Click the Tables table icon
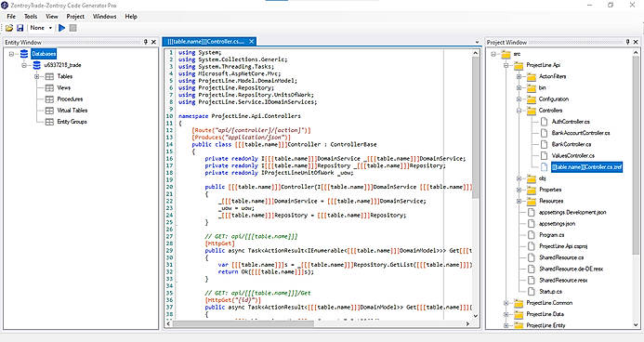 pyautogui.click(x=49, y=76)
